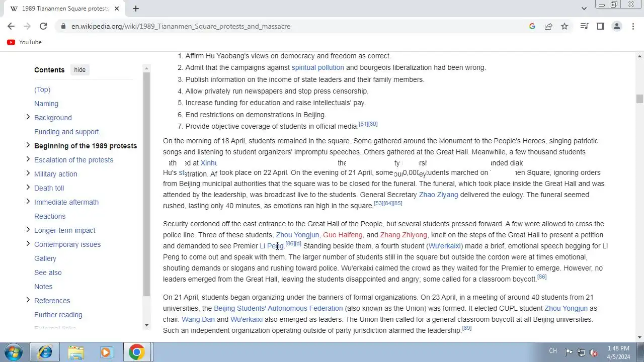Open See also section in contents
This screenshot has width=644, height=362.
pos(48,273)
